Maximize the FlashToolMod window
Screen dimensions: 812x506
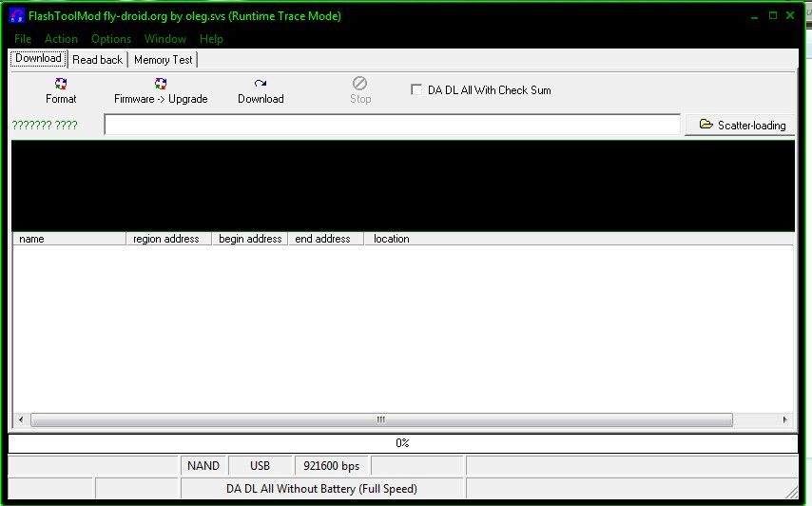tap(773, 15)
